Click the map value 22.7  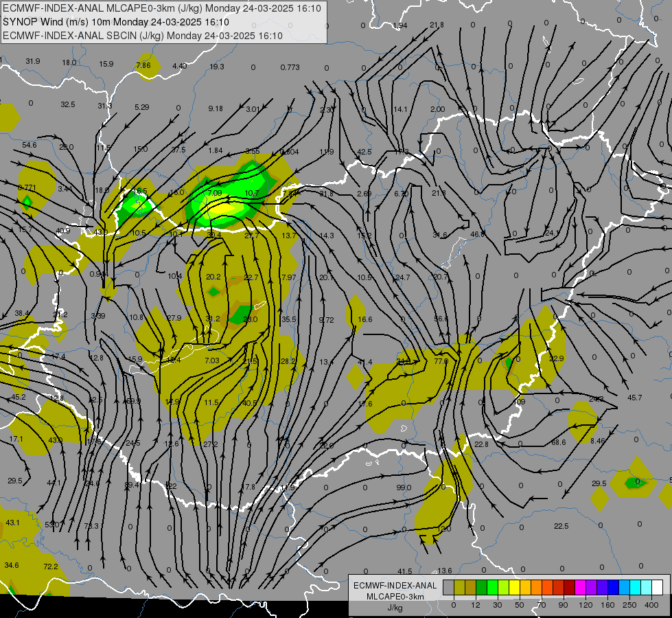251,277
